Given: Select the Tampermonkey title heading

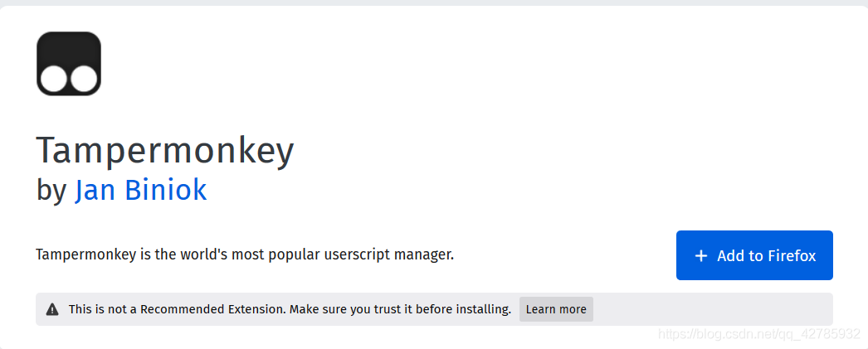Looking at the screenshot, I should 165,151.
